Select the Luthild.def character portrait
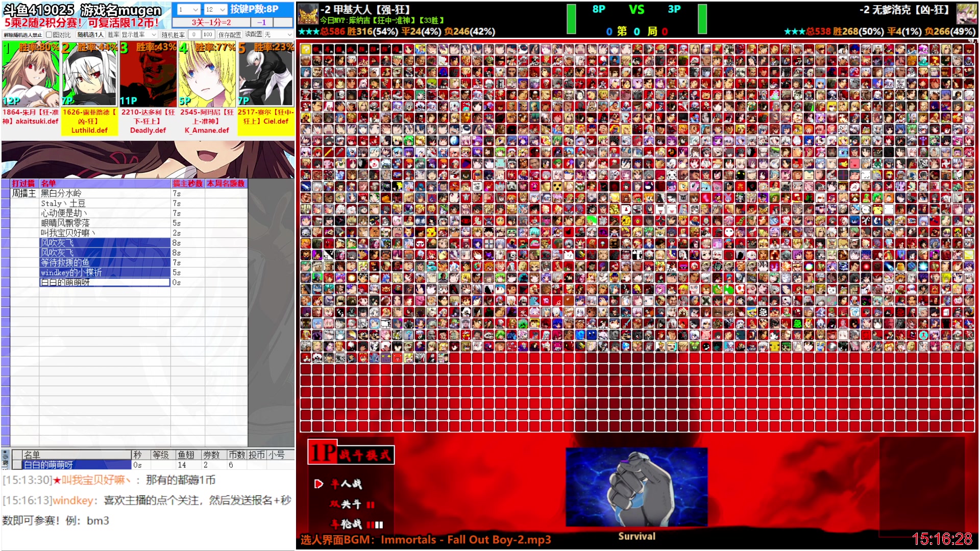This screenshot has width=980, height=551. [x=90, y=74]
